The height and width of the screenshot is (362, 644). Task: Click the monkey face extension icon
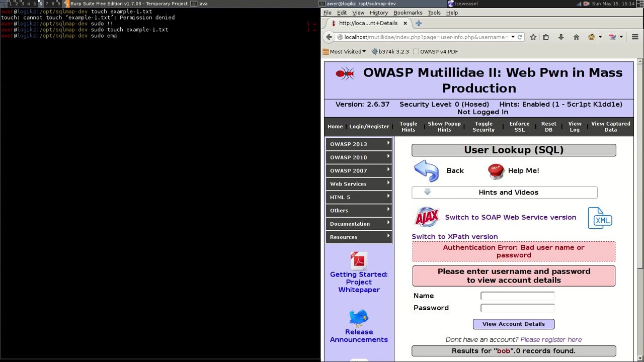click(592, 37)
